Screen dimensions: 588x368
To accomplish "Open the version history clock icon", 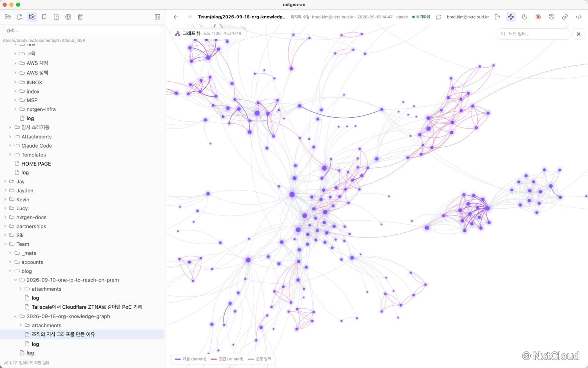I will (552, 17).
